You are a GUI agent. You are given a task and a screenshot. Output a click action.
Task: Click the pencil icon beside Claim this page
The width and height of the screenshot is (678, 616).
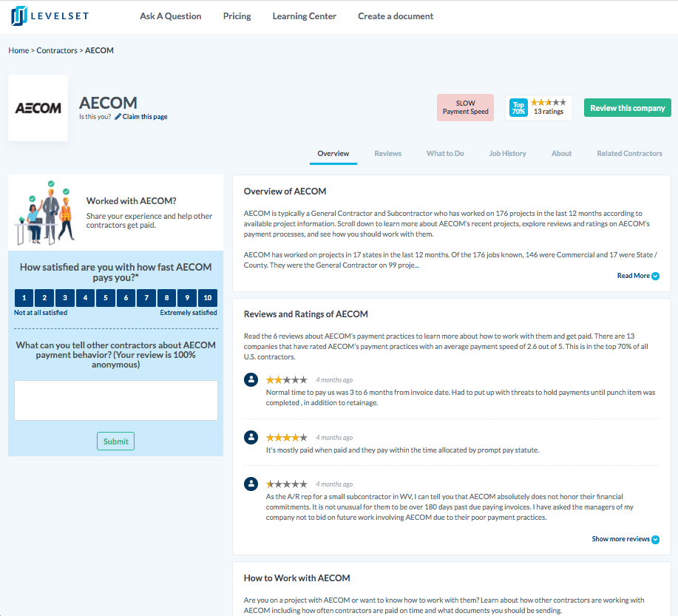[x=118, y=117]
